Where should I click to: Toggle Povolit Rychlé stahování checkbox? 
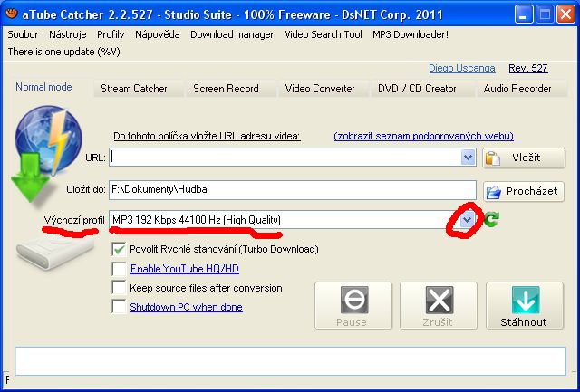pyautogui.click(x=119, y=249)
